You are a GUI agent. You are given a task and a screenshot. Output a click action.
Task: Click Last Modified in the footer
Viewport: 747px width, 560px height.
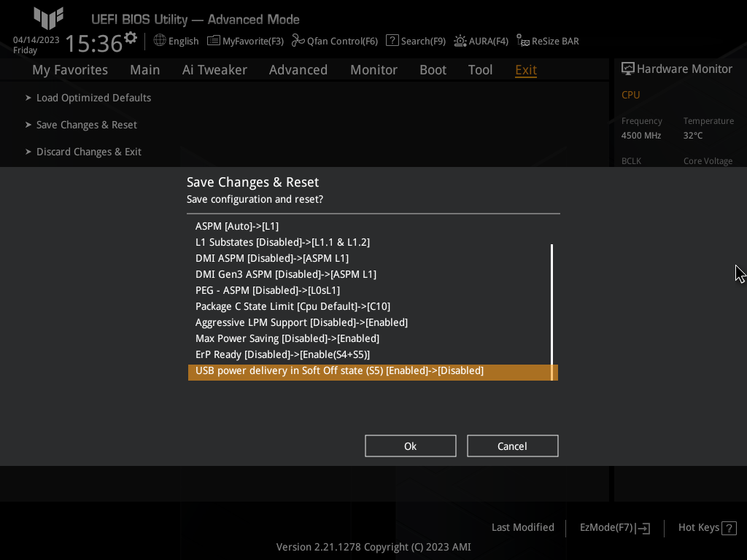pyautogui.click(x=522, y=527)
